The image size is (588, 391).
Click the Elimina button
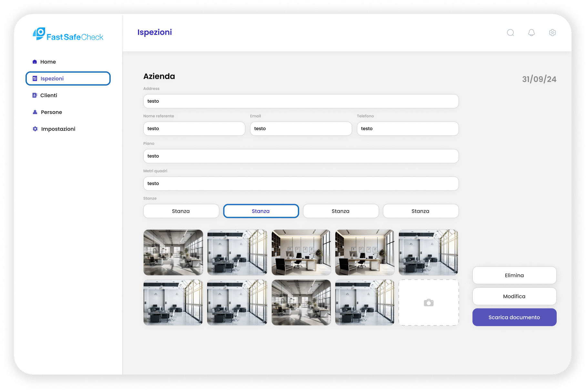click(514, 275)
